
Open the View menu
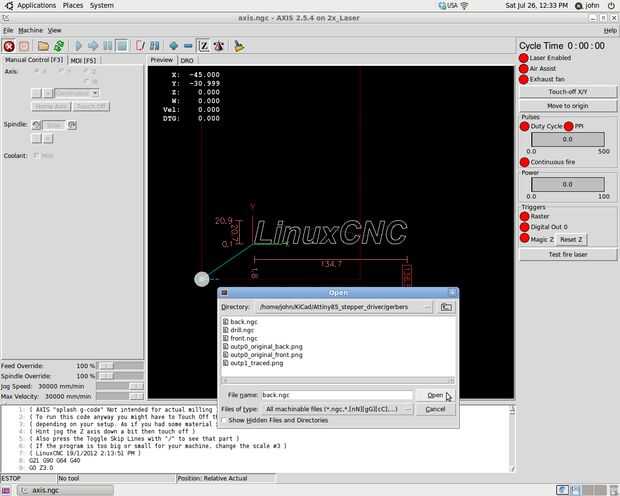55,30
